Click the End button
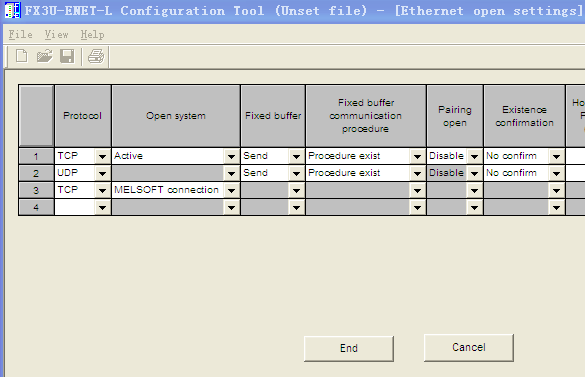This screenshot has height=377, width=585. [349, 348]
